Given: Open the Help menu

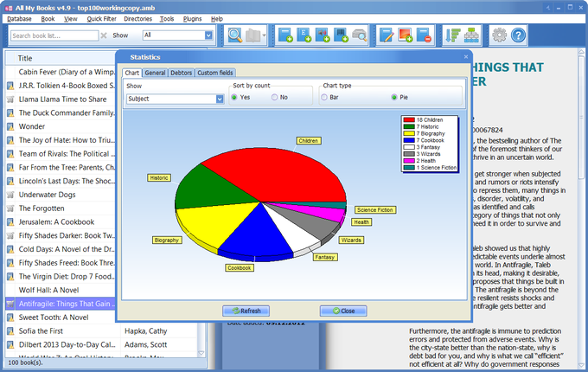Looking at the screenshot, I should tap(217, 19).
